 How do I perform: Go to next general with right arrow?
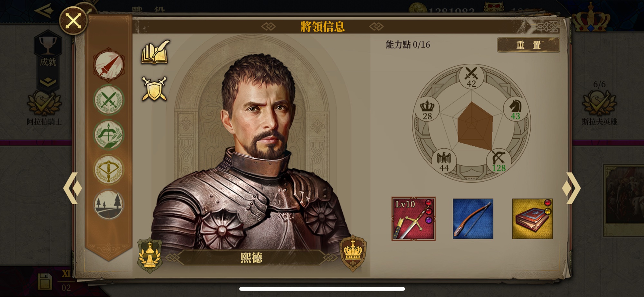click(x=571, y=188)
